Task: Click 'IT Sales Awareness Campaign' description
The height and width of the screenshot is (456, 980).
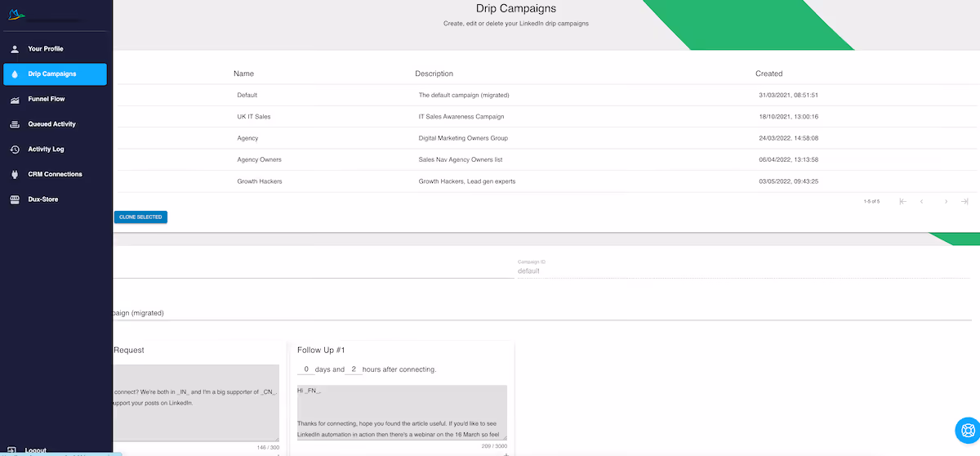Action: [461, 117]
